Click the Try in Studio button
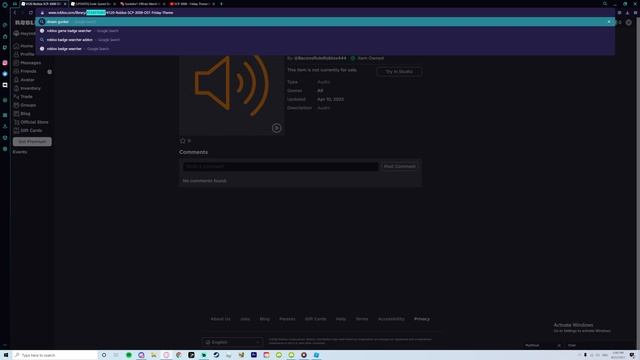Viewport: 640px width, 360px height. [399, 72]
